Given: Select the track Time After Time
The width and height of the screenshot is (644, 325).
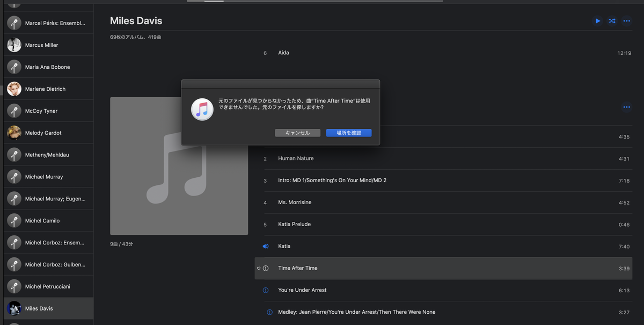Looking at the screenshot, I should coord(444,268).
